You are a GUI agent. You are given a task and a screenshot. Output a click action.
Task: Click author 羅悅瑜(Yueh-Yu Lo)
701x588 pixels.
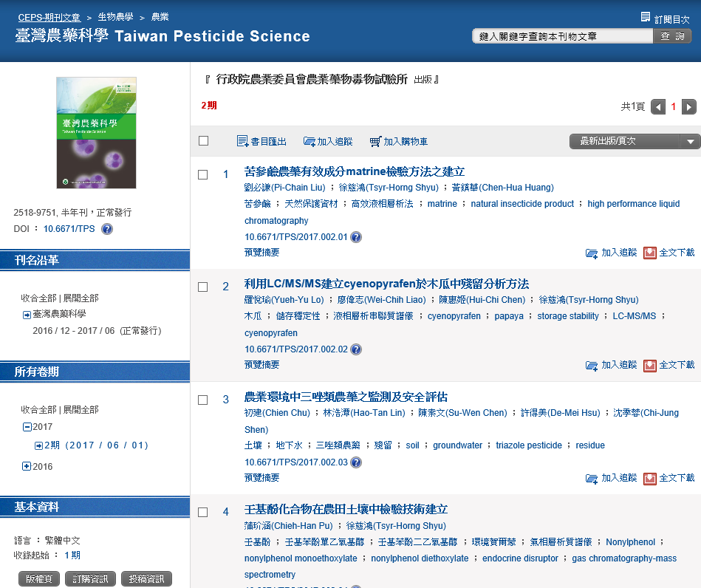[284, 300]
